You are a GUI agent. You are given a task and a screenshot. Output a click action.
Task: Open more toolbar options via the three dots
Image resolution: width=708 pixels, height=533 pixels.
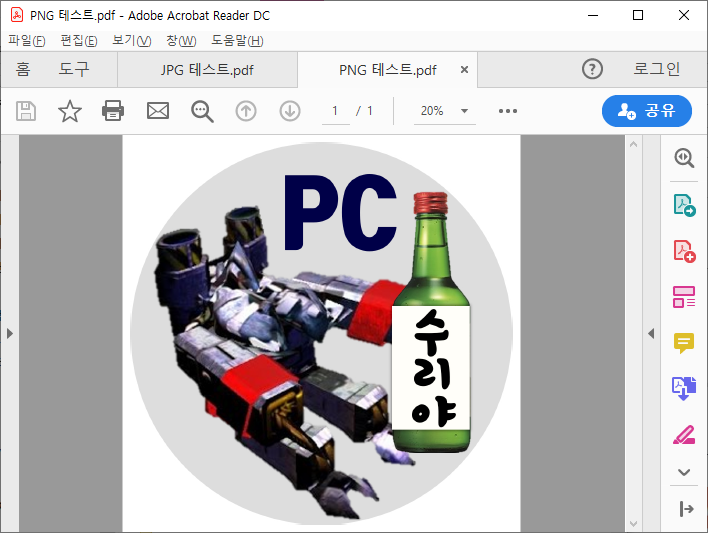[x=508, y=111]
